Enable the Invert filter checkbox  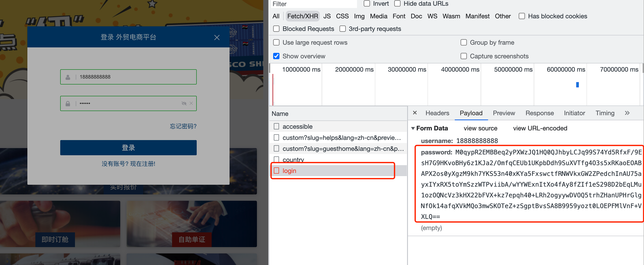367,4
